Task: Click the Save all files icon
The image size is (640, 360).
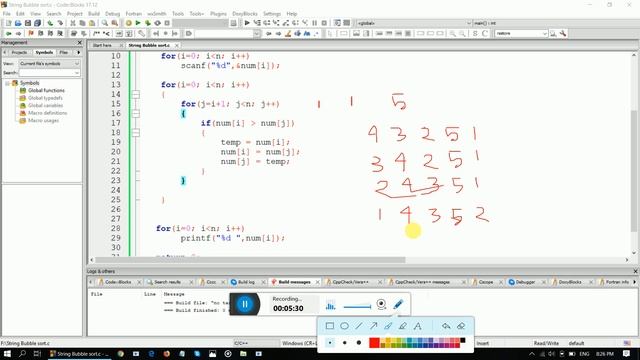Action: [38, 23]
